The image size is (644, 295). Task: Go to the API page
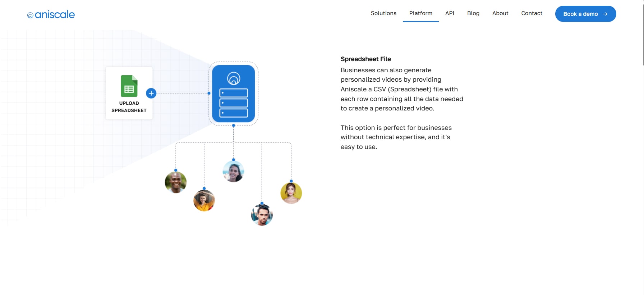tap(450, 13)
